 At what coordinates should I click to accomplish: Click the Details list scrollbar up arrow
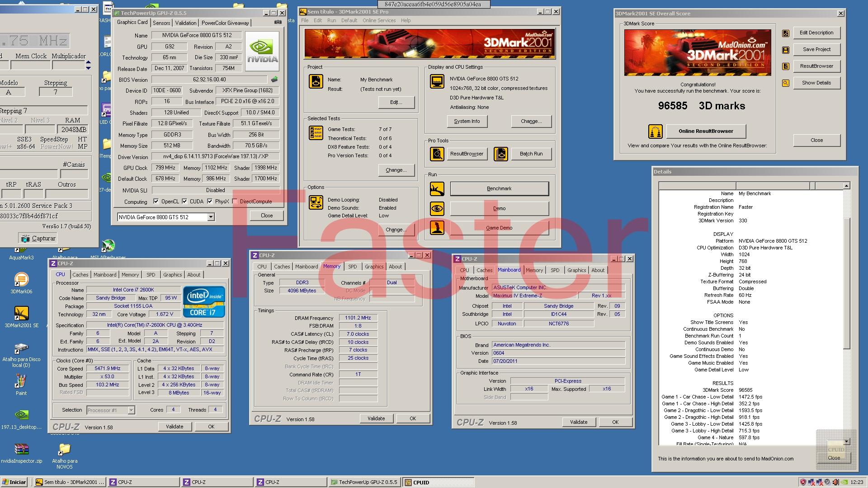click(x=846, y=186)
